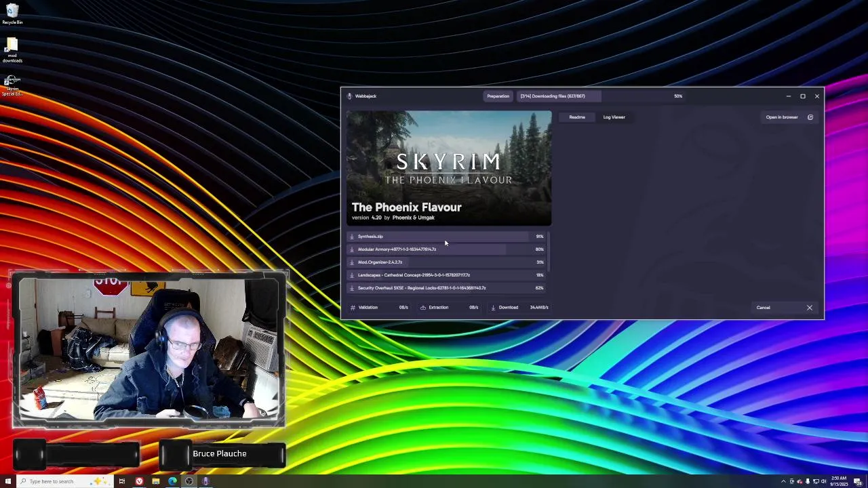The image size is (868, 488).
Task: Click the Skyrim Phoenix Flavour banner image
Action: (x=449, y=168)
